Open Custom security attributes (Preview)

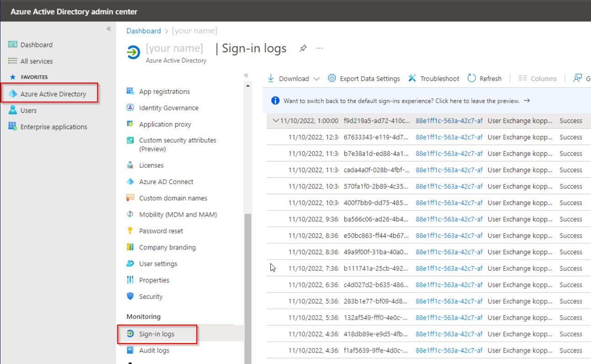(x=178, y=145)
